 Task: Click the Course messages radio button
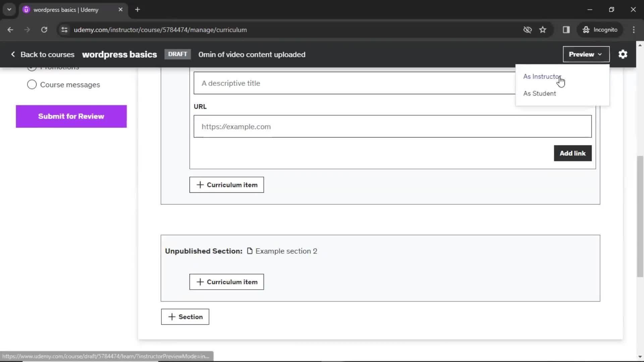pos(32,84)
